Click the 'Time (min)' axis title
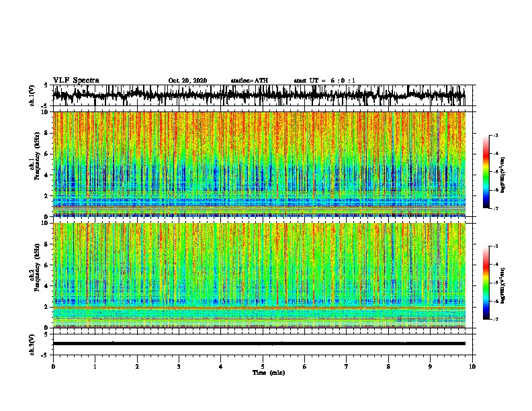Image resolution: width=532 pixels, height=411 pixels. pyautogui.click(x=269, y=373)
